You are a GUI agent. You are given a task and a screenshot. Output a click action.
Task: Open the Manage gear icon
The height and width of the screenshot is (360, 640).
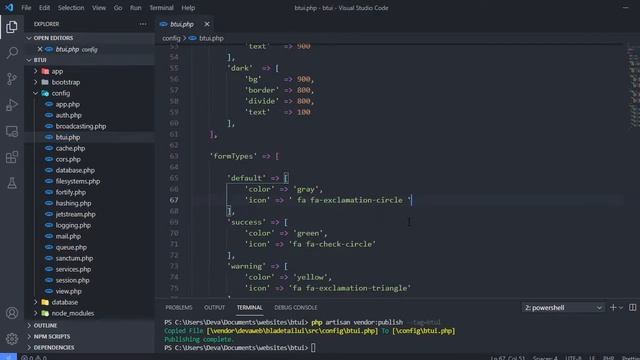(x=12, y=339)
